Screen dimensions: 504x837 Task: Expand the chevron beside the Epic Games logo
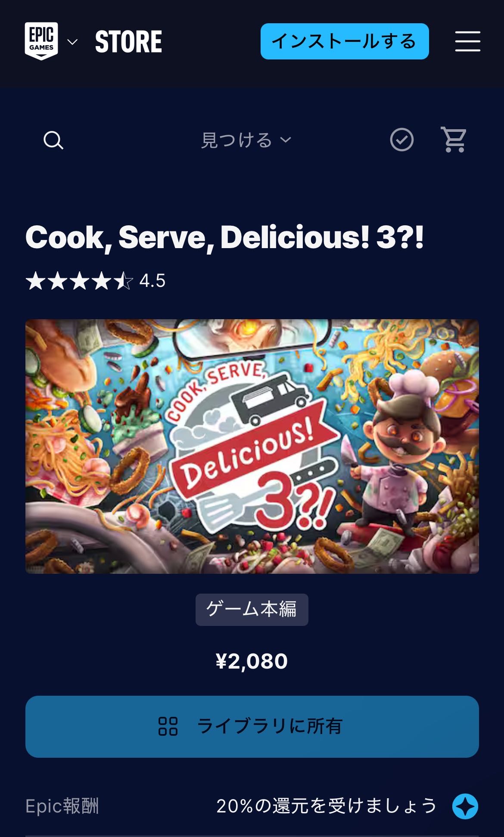click(x=73, y=42)
